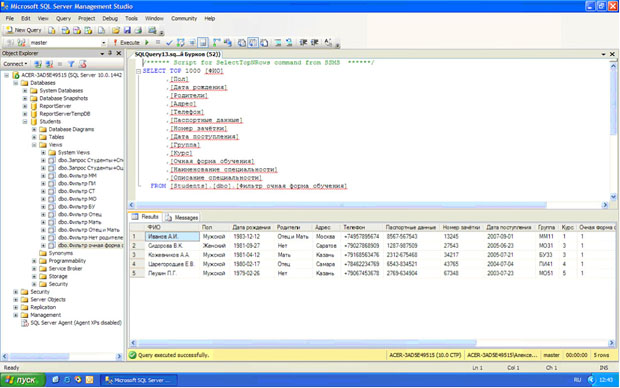Select the SQLQuery13 document tab

[x=178, y=54]
